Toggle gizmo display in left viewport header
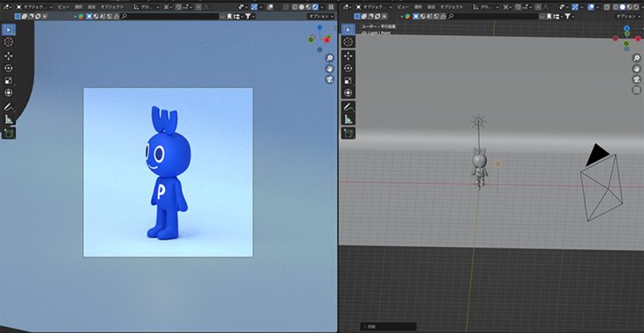Viewport: 644px width, 333px height. tap(254, 7)
